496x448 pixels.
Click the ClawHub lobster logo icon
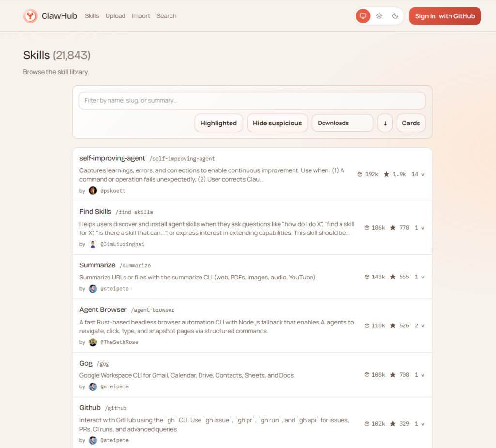[x=31, y=16]
